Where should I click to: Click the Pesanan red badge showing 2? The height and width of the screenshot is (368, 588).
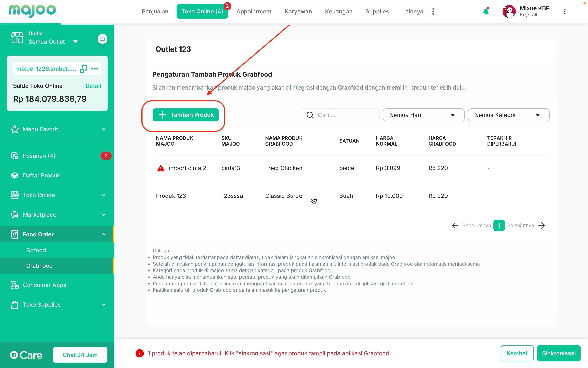click(x=106, y=156)
